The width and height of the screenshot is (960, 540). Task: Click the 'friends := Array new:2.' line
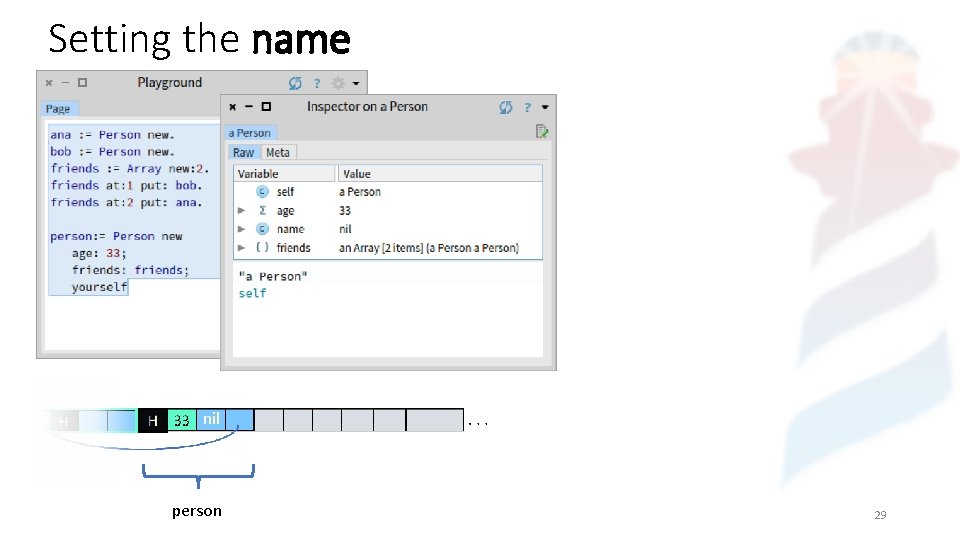[x=130, y=168]
